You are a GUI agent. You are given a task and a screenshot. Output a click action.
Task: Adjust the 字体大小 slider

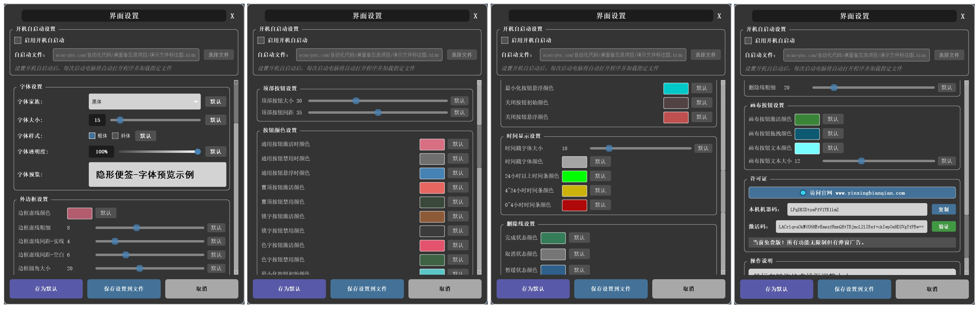120,120
